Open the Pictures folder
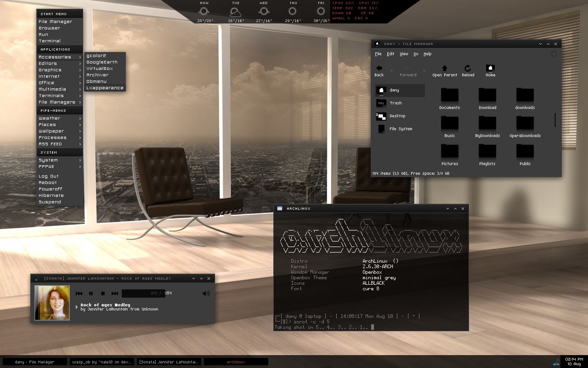This screenshot has width=588, height=368. pyautogui.click(x=450, y=155)
